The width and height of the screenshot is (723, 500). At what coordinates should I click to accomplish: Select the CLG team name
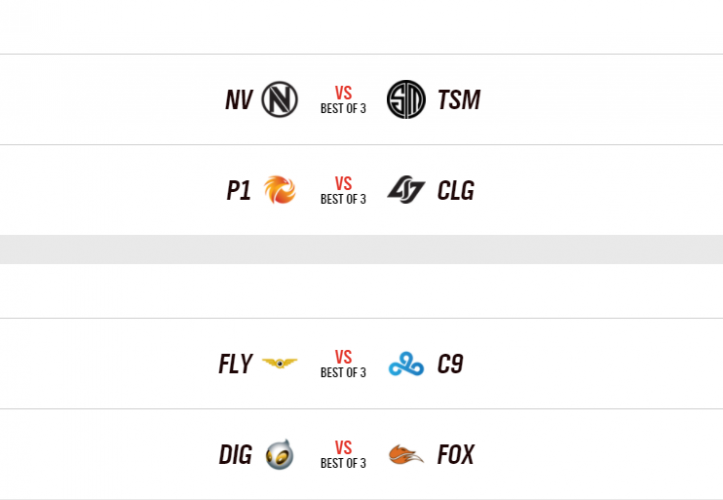click(456, 190)
